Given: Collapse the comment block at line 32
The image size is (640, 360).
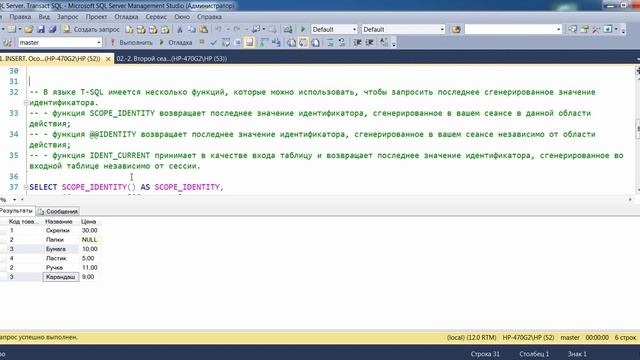Looking at the screenshot, I should (26, 102).
